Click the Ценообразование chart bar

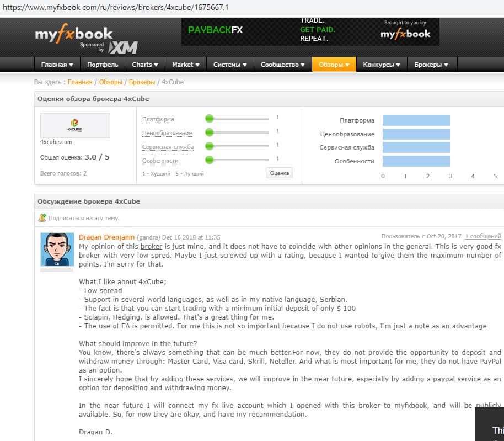pyautogui.click(x=416, y=134)
